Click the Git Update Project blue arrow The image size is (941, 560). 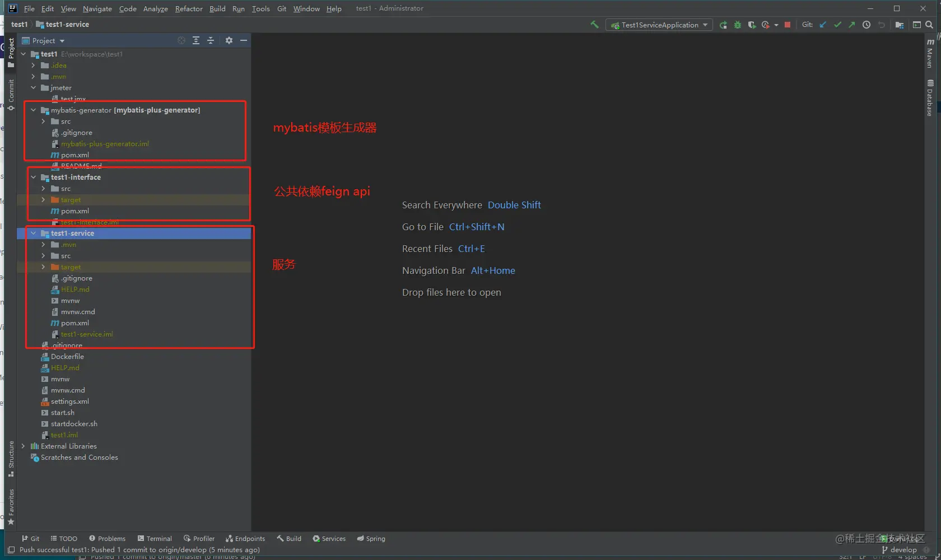(x=823, y=25)
